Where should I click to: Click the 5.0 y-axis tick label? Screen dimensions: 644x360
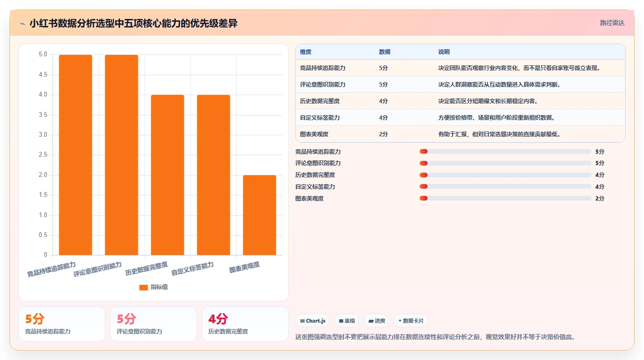(x=43, y=54)
